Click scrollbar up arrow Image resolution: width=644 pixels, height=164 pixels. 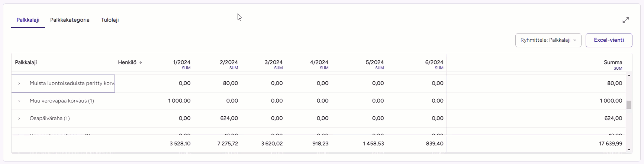pyautogui.click(x=629, y=76)
